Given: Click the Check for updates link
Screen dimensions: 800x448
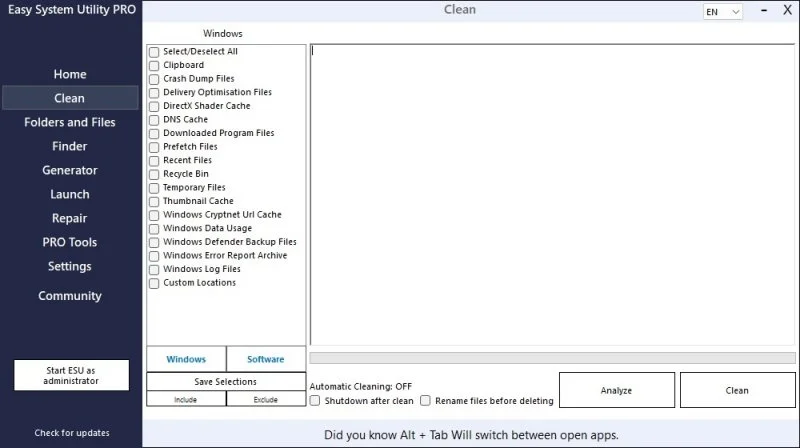Looking at the screenshot, I should coord(72,433).
